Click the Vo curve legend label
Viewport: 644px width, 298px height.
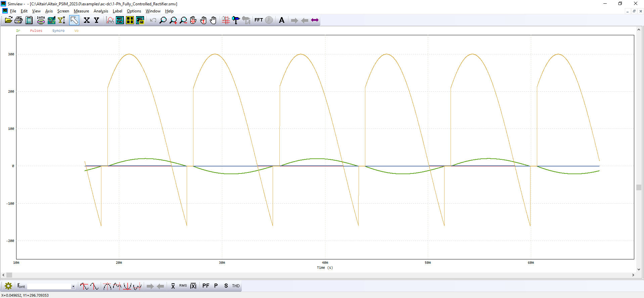click(x=77, y=31)
